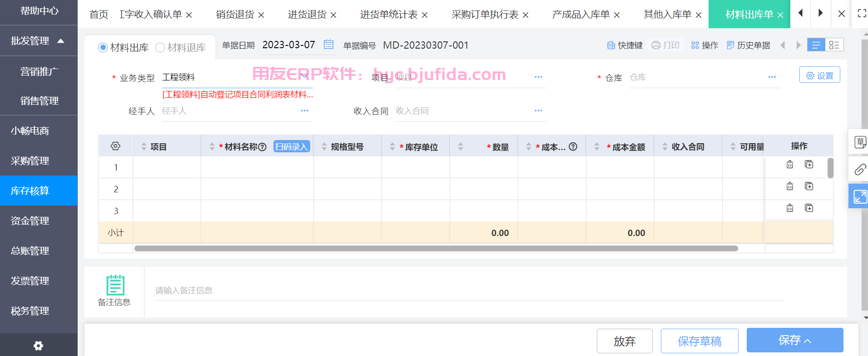Delete row 3 with trash icon
This screenshot has height=356, width=868.
point(790,208)
